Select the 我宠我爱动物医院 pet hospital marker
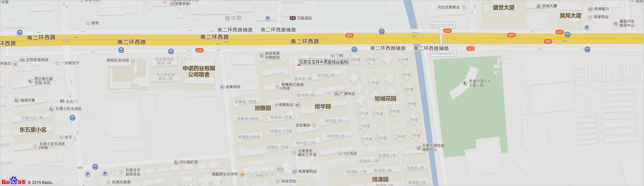The height and width of the screenshot is (186, 644). (262, 55)
